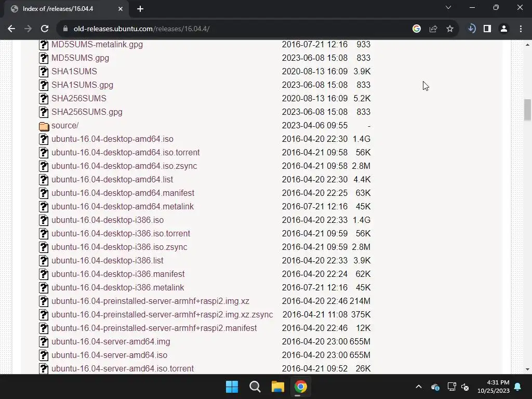Open the Google icon in address bar
Viewport: 532px width, 399px height.
click(x=416, y=29)
